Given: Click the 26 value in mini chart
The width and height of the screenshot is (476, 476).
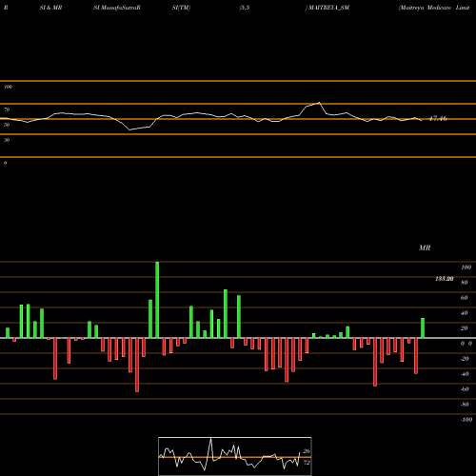Looking at the screenshot, I should tap(307, 451).
